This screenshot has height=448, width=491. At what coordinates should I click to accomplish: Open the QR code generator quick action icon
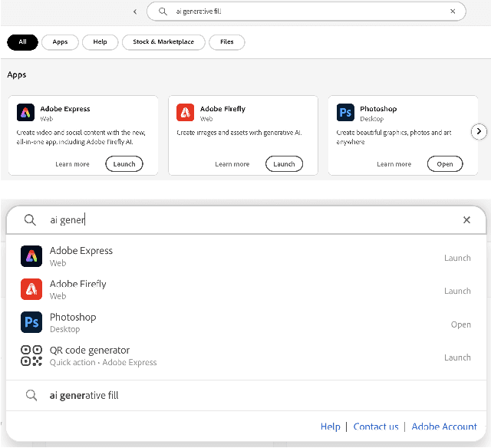[31, 355]
